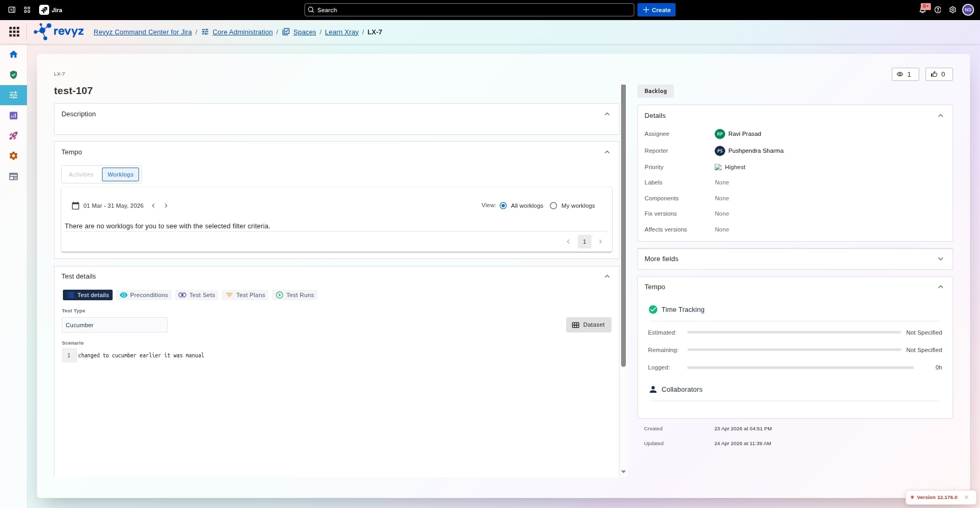Screen dimensions: 980x508
Task: Collapse the Description section
Action: (607, 114)
